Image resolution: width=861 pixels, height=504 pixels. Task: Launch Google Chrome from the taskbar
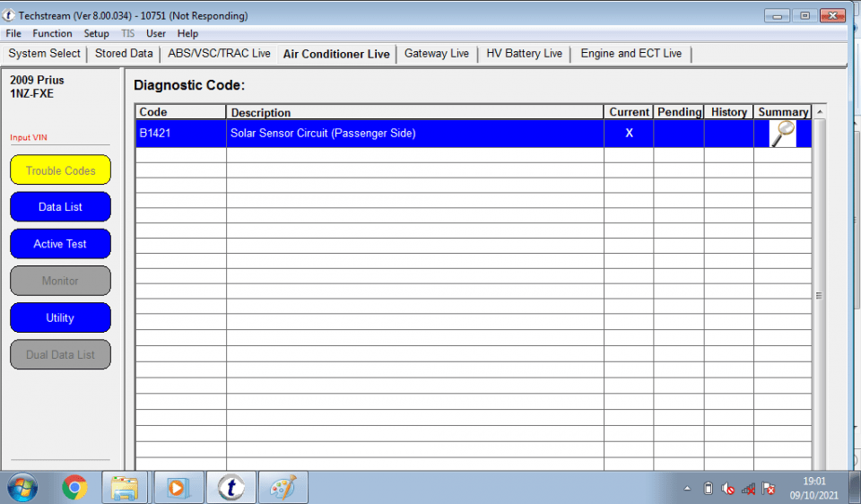click(x=74, y=487)
